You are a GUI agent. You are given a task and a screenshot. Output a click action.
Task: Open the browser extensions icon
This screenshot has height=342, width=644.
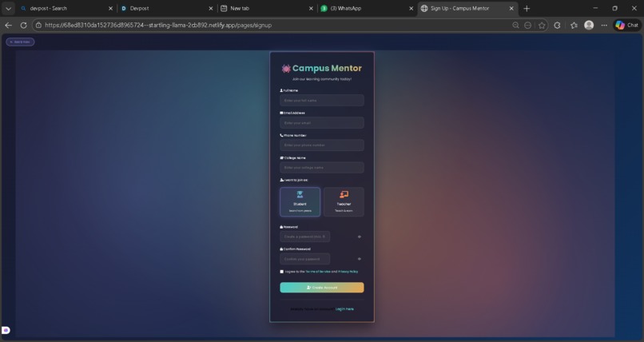click(557, 25)
